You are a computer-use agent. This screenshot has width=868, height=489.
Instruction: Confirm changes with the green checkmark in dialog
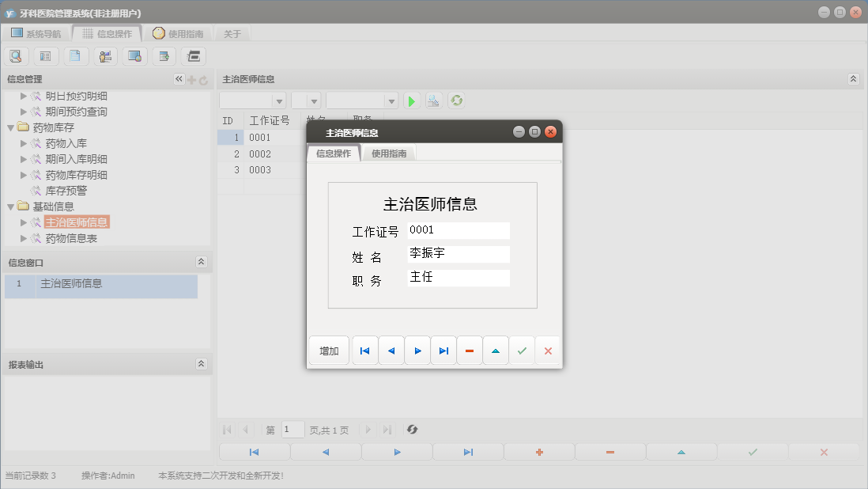coord(521,350)
